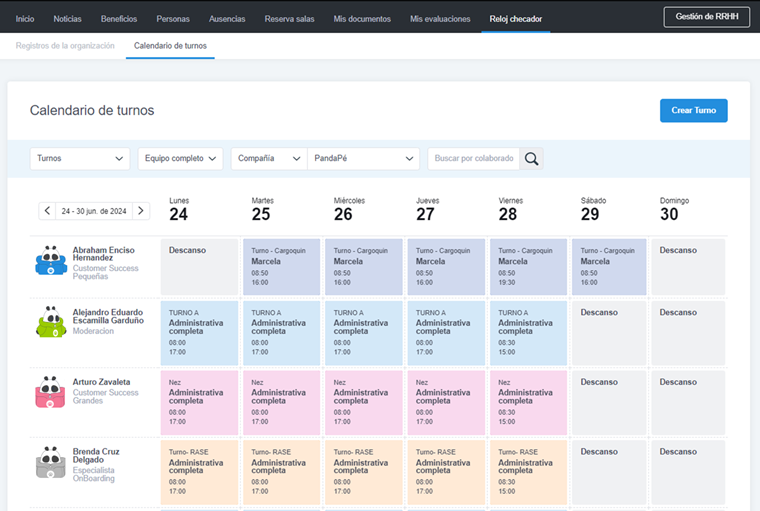The width and height of the screenshot is (760, 511).
Task: Click Brenda Cruz Delgado's gray avatar
Action: [x=49, y=462]
